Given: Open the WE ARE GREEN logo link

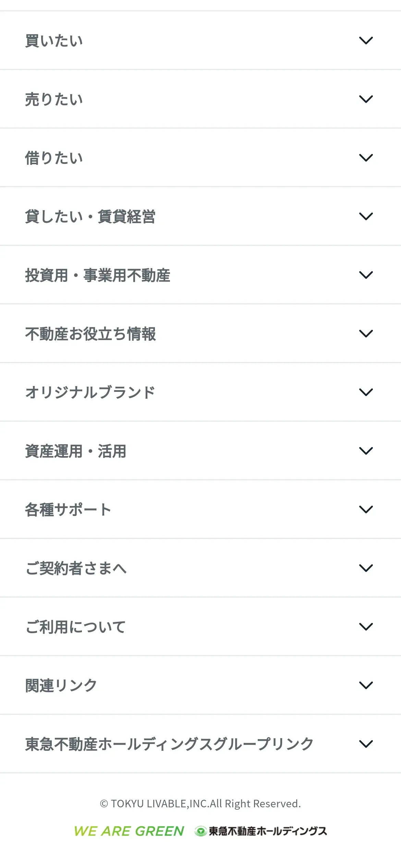Looking at the screenshot, I should click(x=129, y=831).
